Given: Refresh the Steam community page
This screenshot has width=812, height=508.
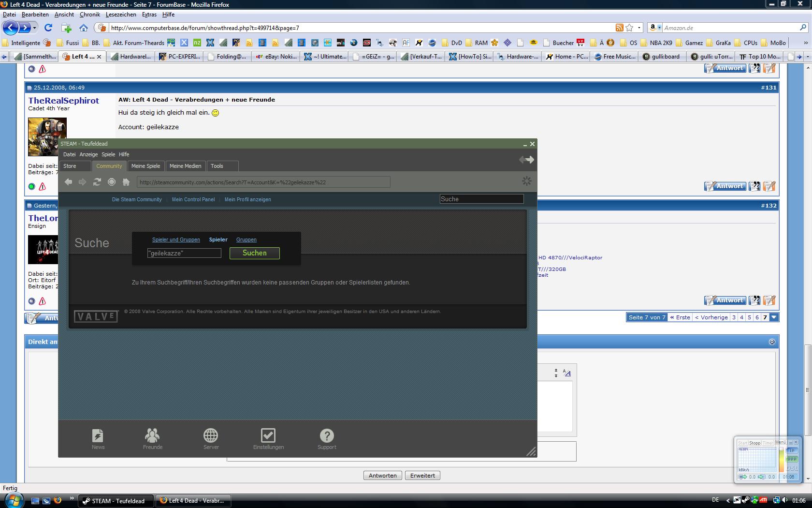Looking at the screenshot, I should pos(97,182).
